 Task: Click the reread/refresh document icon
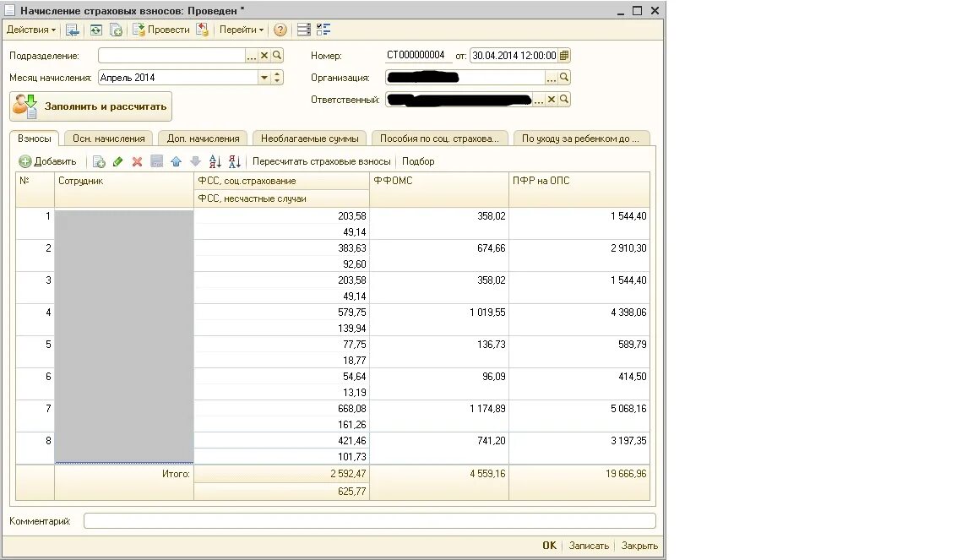[95, 30]
